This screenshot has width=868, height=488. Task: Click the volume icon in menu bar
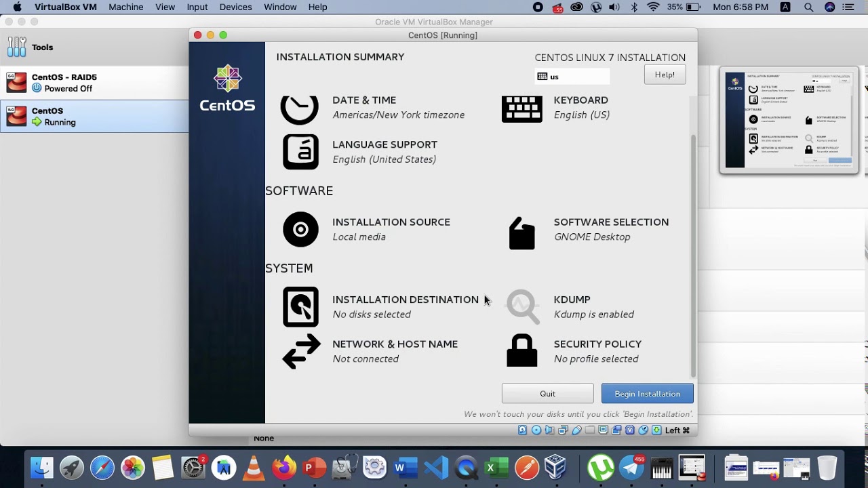coord(615,7)
